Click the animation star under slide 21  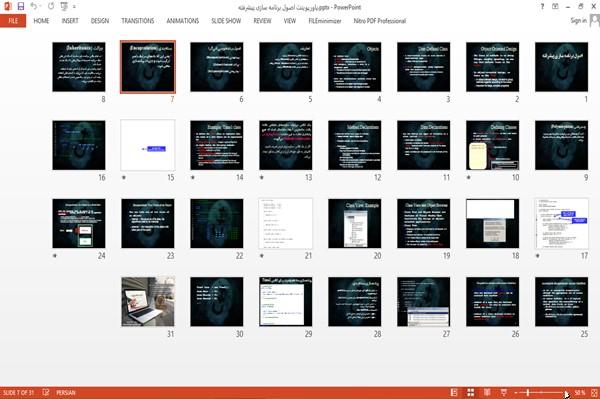(262, 256)
